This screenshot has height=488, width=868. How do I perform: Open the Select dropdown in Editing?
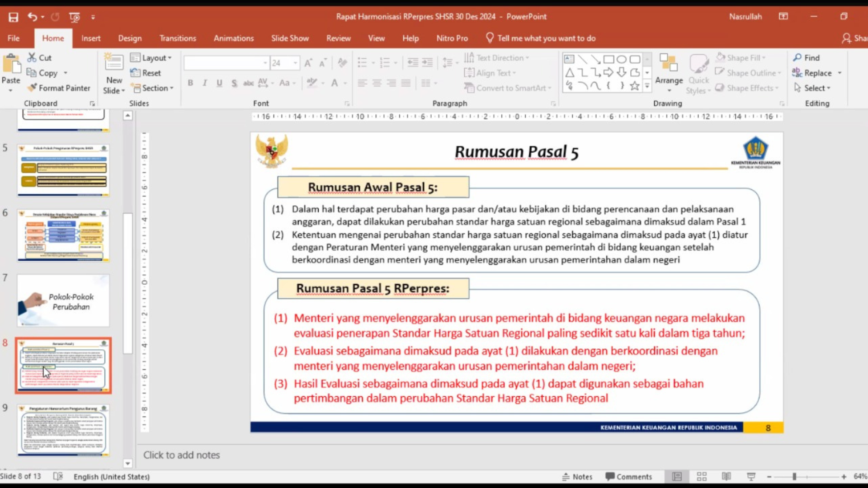tap(813, 88)
